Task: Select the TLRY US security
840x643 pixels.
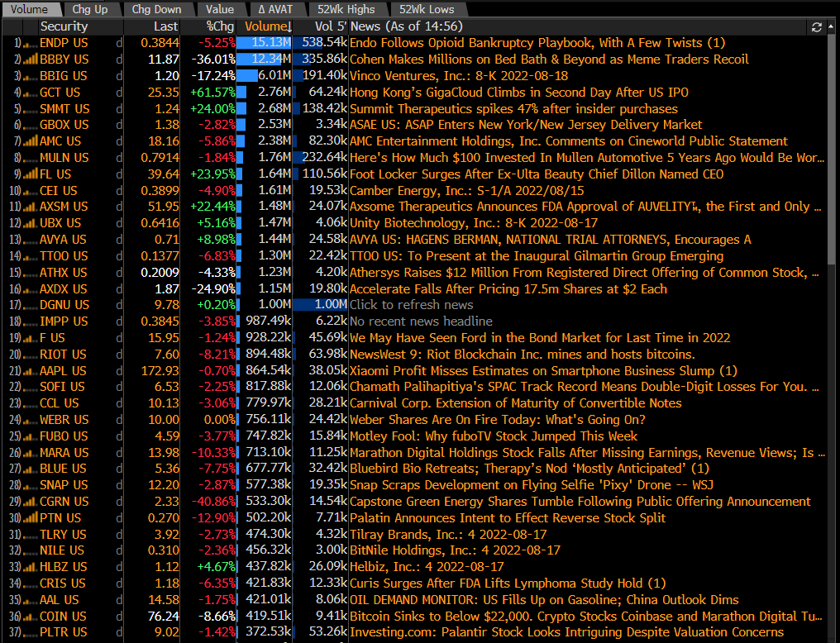Action: [x=63, y=535]
